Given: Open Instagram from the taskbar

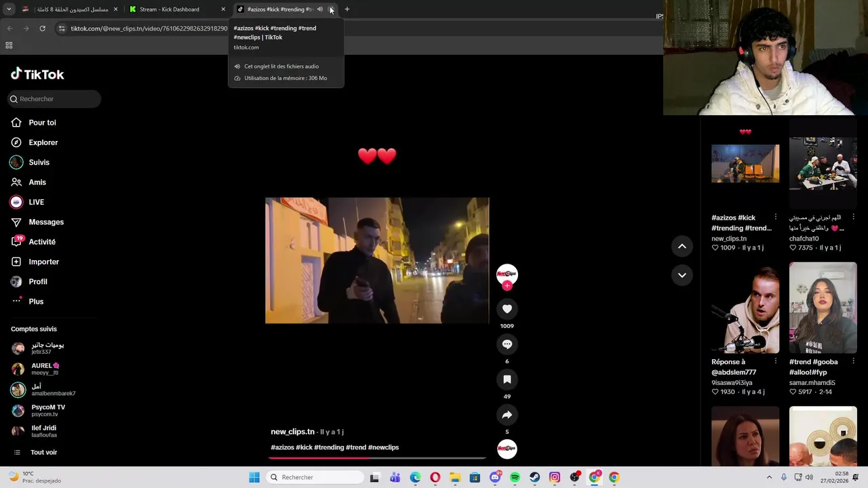Looking at the screenshot, I should (x=555, y=477).
